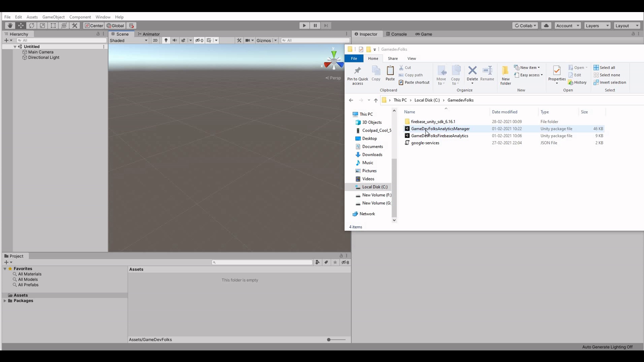Open the Collab dropdown
Screen dimensions: 644x362
[525, 26]
